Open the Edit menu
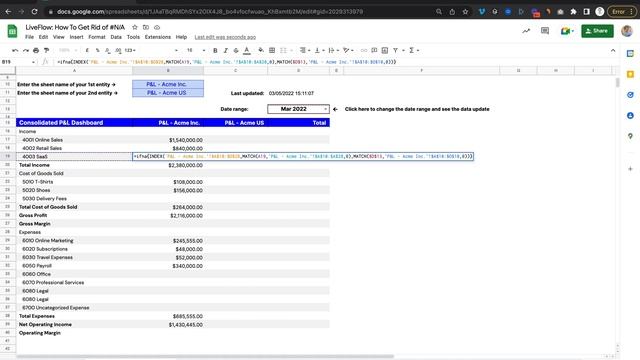This screenshot has height=360, width=640. click(x=43, y=37)
